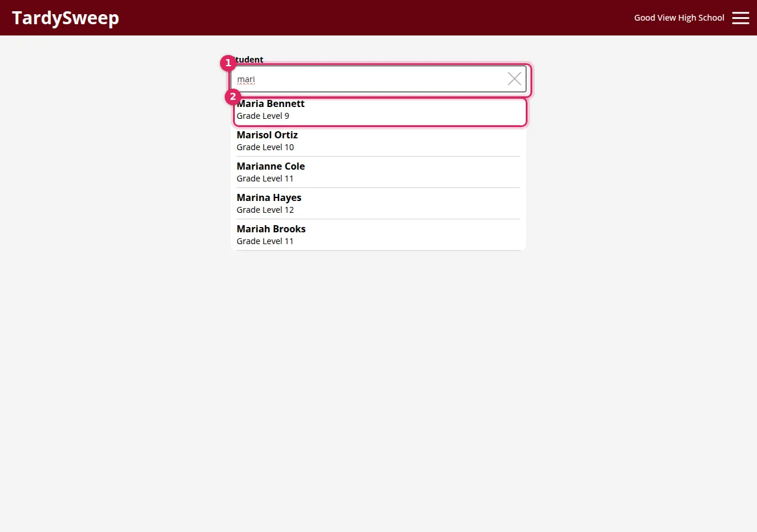This screenshot has width=757, height=532.
Task: Choose Mariah Brooks from the dropdown
Action: click(x=378, y=235)
